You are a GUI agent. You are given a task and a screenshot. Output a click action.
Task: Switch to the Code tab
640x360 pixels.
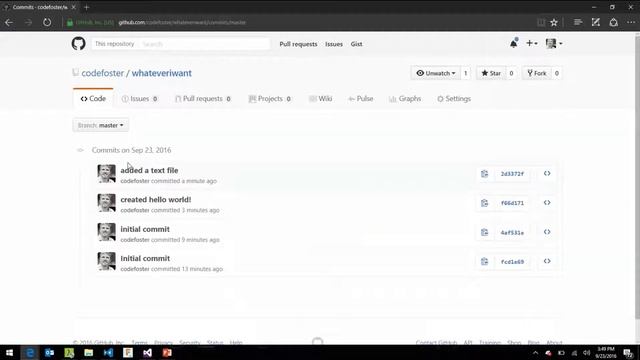tap(93, 99)
